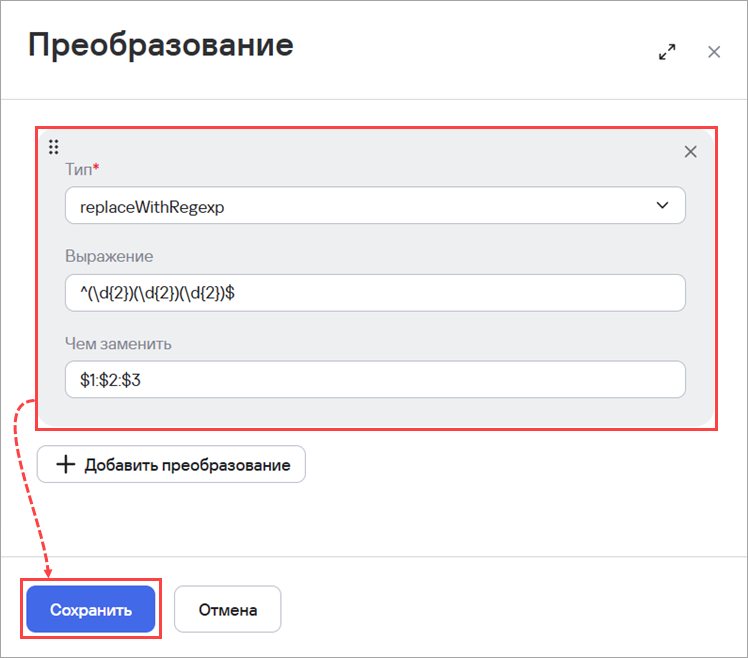Open the Тип dropdown showing replaceWithRegexp
This screenshot has height=658, width=748.
375,205
